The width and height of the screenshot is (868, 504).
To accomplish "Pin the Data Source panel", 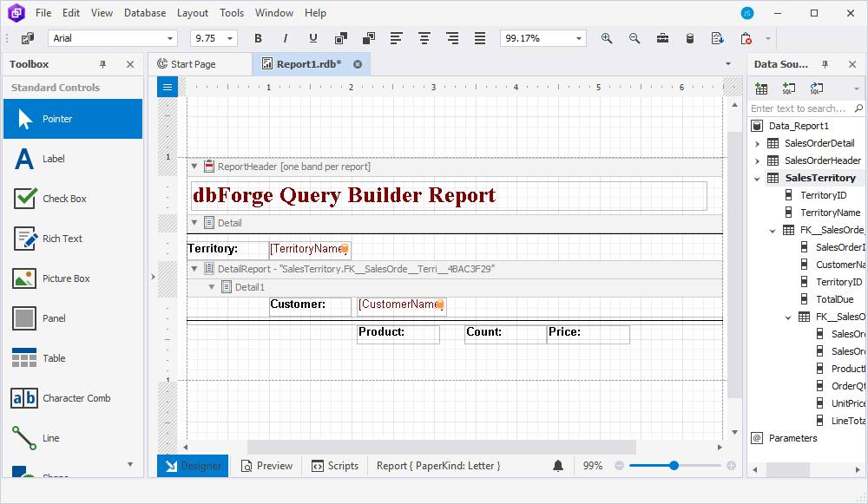I will 825,64.
